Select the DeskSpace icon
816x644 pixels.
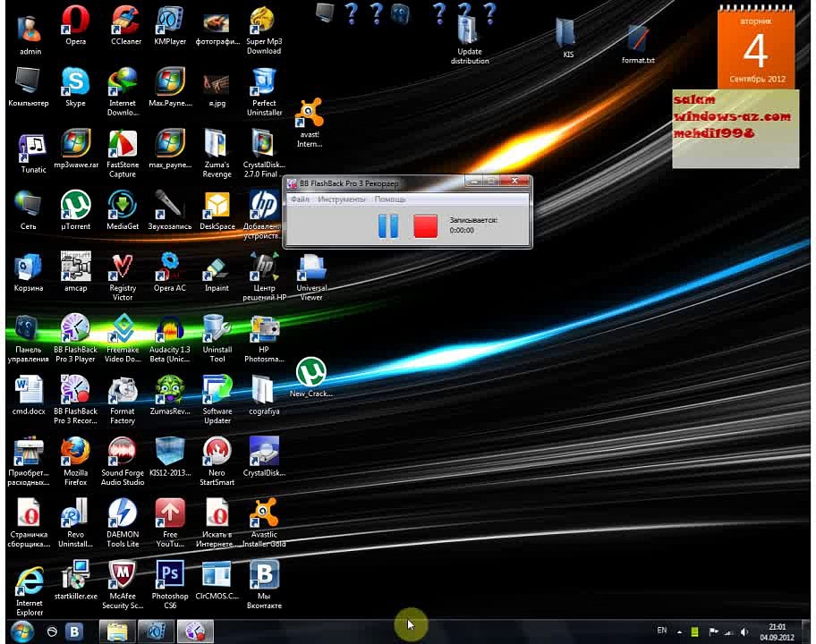pyautogui.click(x=217, y=210)
